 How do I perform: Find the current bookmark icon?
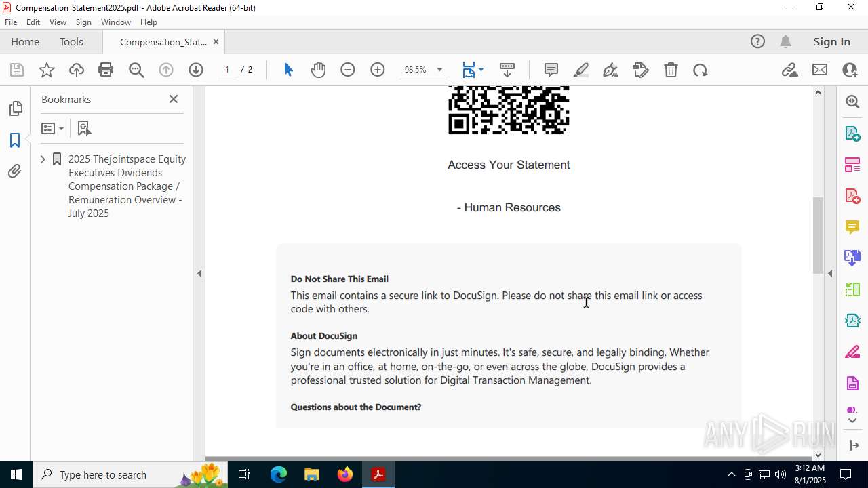[x=84, y=128]
